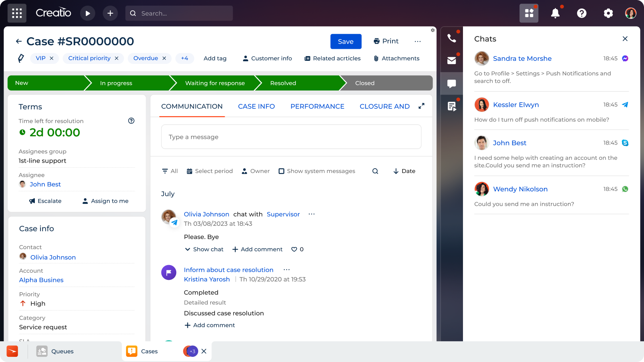The width and height of the screenshot is (644, 362).
Task: Like the Olivia Johnson chat message
Action: (294, 249)
